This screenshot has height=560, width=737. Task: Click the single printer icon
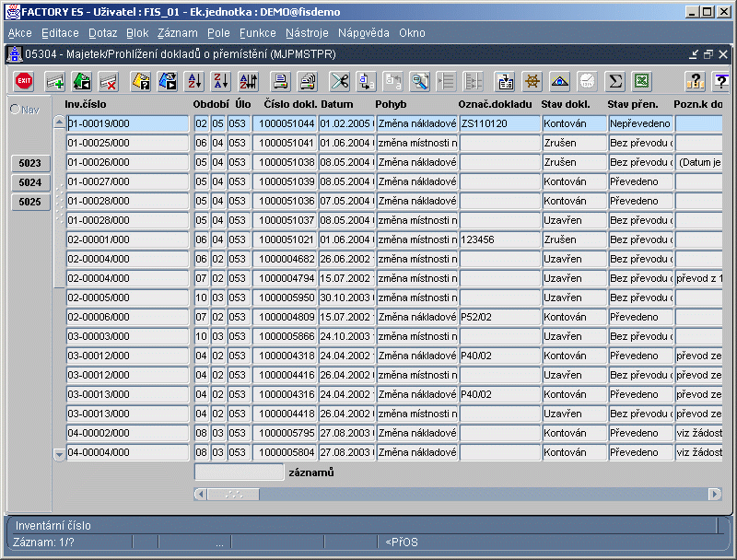[281, 81]
